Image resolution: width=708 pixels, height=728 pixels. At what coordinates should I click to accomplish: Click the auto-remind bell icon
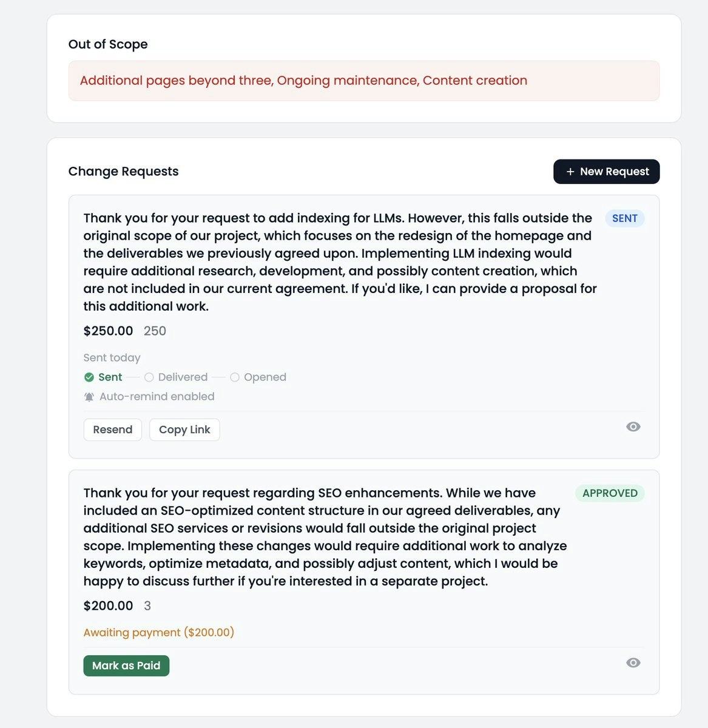[89, 397]
